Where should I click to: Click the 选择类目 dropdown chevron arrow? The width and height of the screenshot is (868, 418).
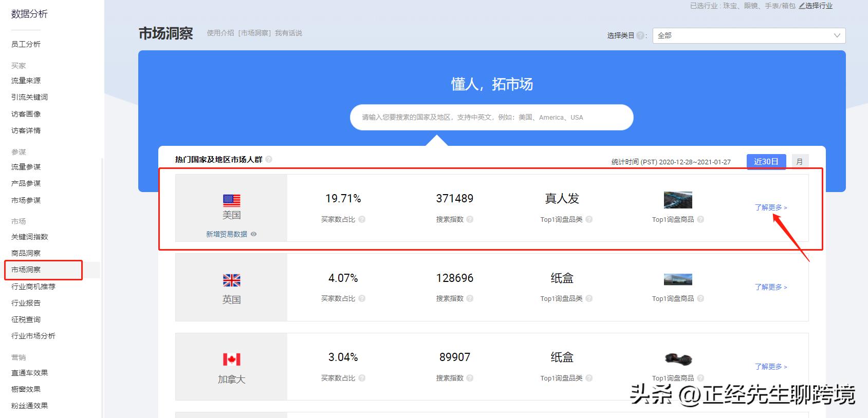point(837,35)
